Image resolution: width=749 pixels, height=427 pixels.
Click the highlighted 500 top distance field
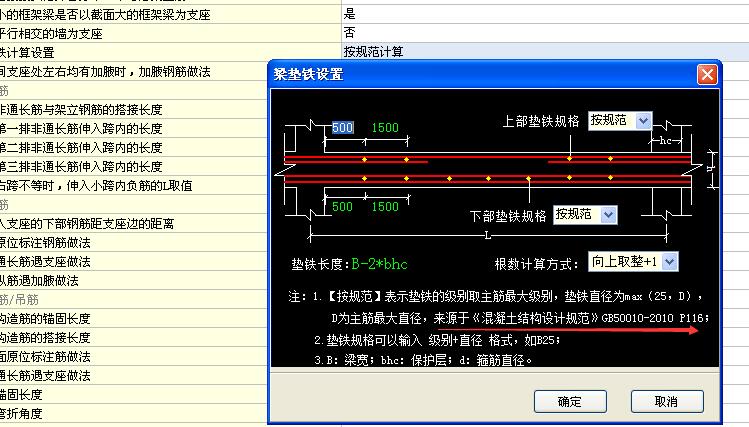[x=342, y=128]
